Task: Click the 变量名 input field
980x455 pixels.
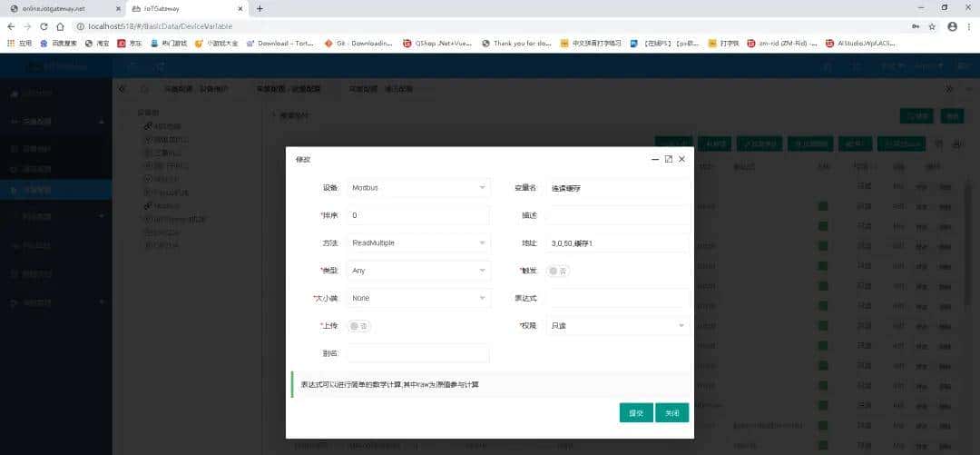Action: 618,188
